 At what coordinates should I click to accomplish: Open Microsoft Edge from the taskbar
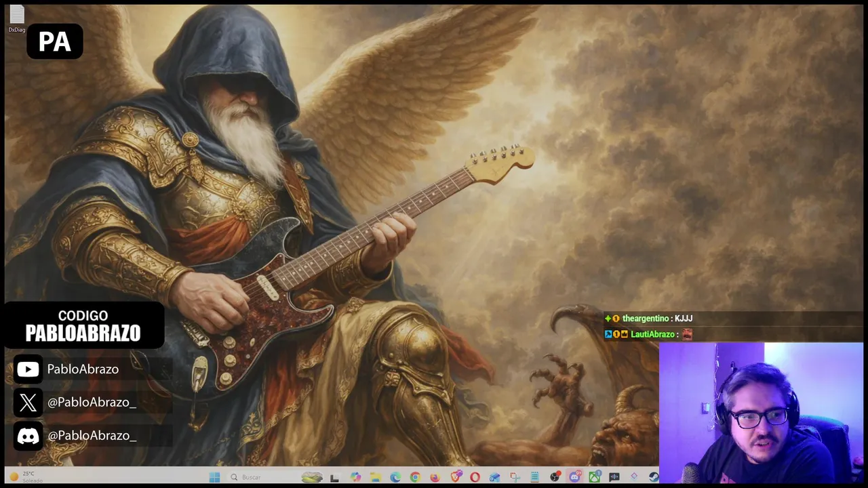395,477
